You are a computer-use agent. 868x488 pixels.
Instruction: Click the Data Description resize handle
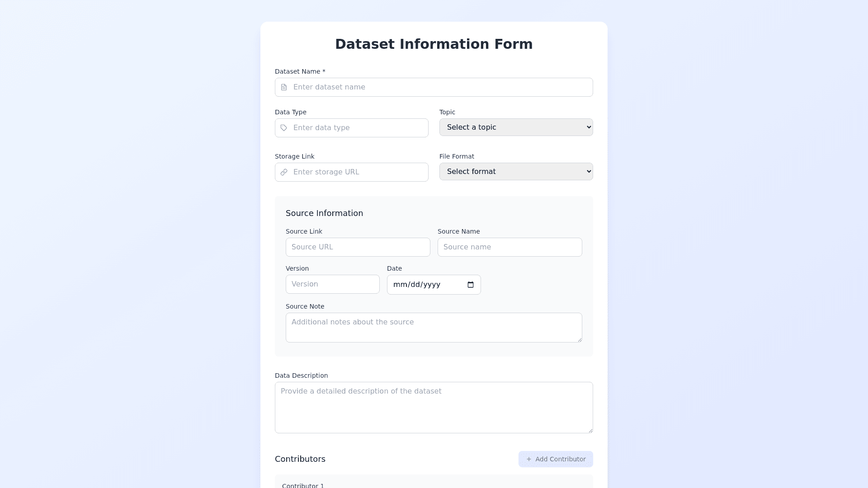[590, 431]
